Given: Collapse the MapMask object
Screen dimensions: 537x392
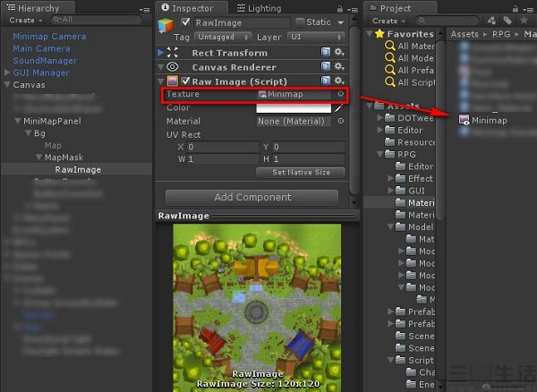Looking at the screenshot, I should [x=38, y=158].
